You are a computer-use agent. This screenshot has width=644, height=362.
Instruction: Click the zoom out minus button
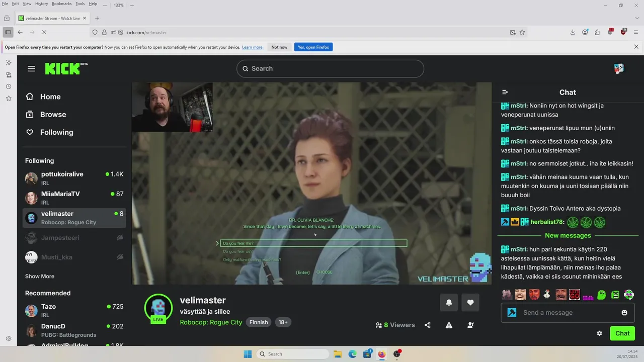tap(105, 5)
